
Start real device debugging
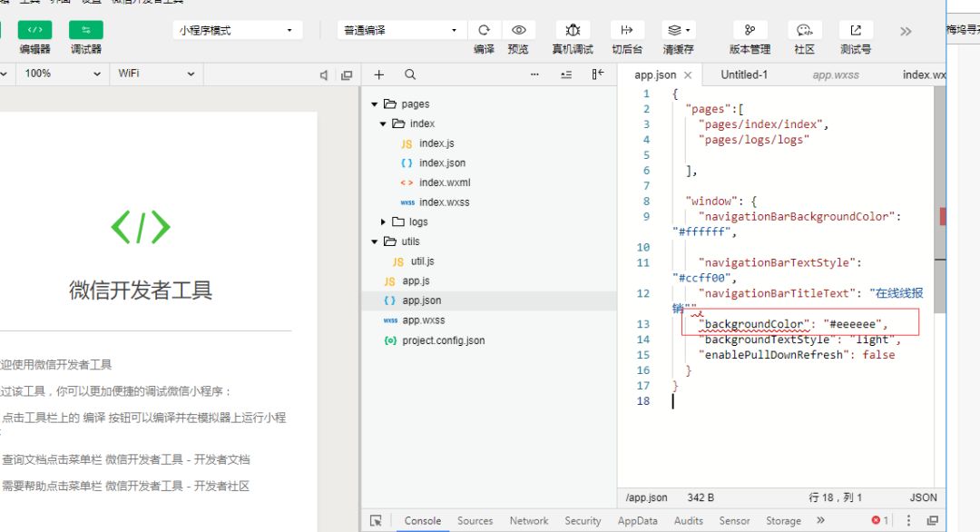coord(573,30)
